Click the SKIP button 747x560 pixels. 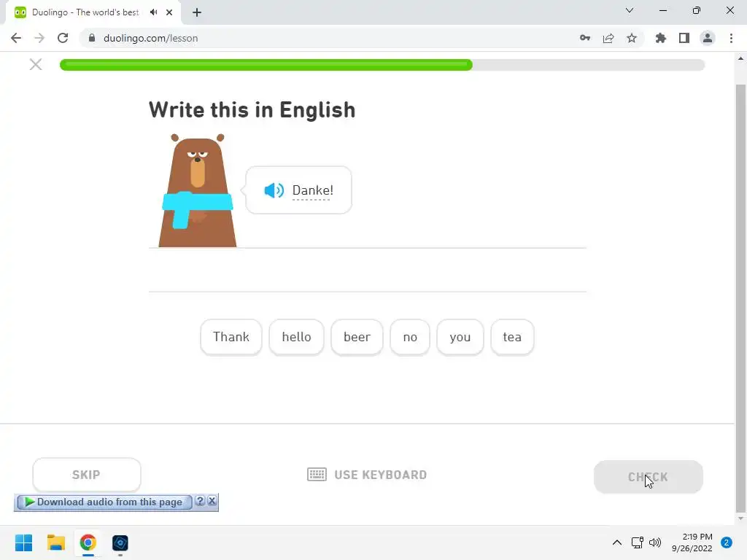tap(87, 475)
